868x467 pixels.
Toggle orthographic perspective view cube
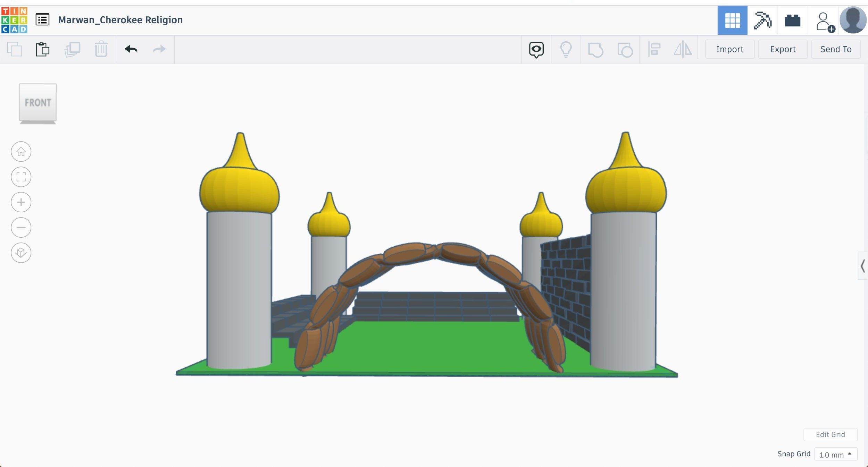21,253
